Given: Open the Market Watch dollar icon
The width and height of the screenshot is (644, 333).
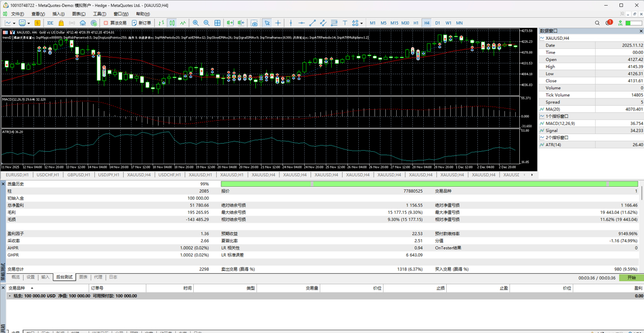Looking at the screenshot, I should tap(37, 23).
